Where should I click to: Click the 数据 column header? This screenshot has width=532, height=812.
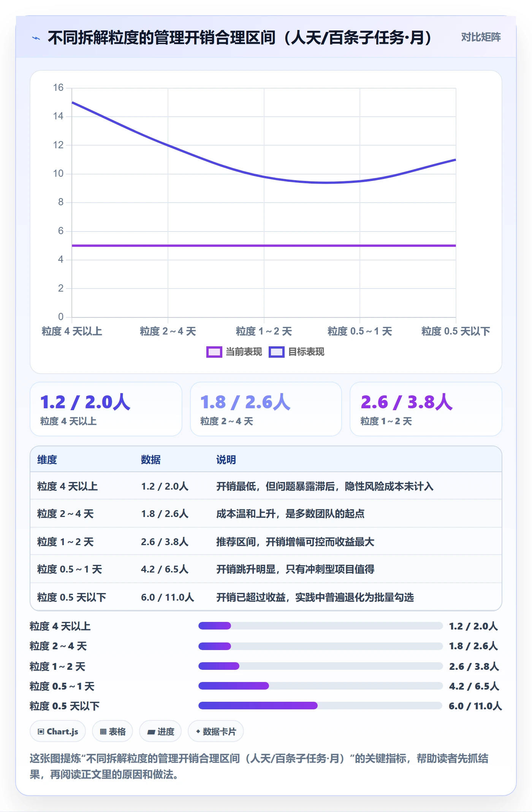tap(151, 460)
